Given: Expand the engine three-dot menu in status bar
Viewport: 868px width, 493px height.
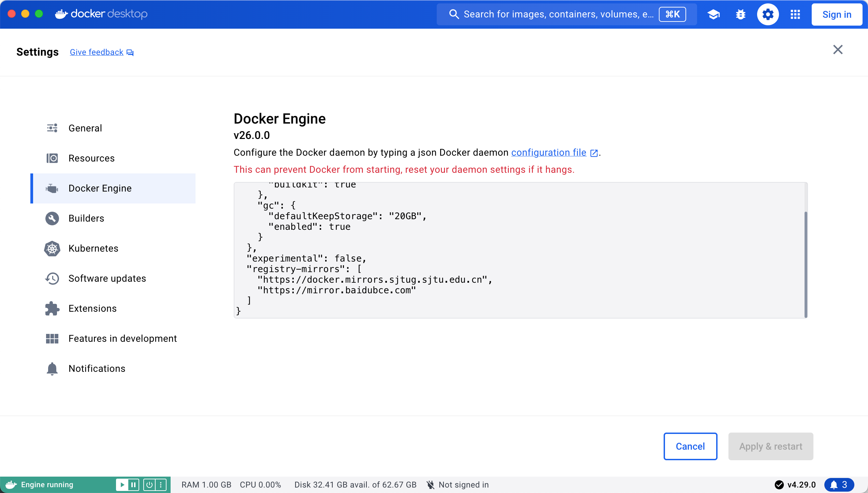Looking at the screenshot, I should 161,484.
